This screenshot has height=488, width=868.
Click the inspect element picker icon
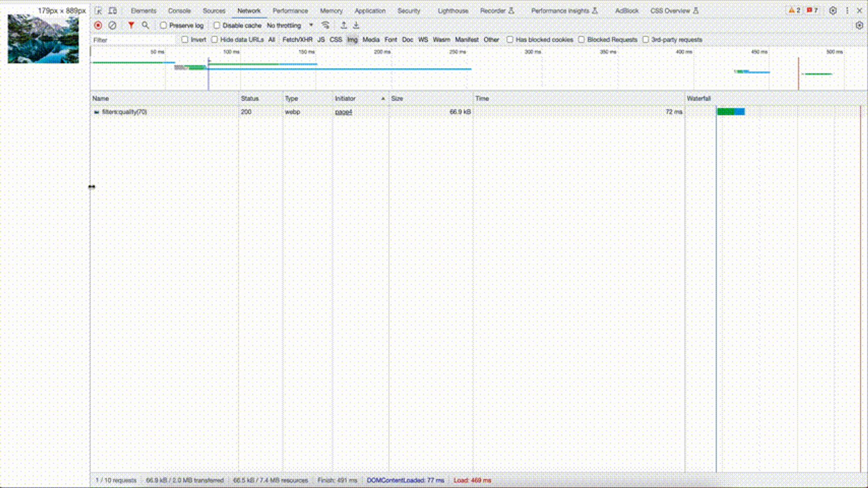(99, 11)
